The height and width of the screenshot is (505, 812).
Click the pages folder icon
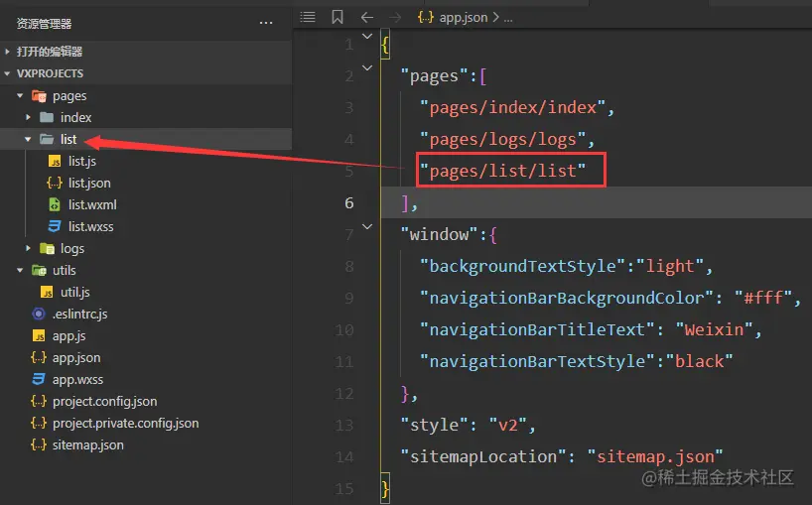[40, 95]
